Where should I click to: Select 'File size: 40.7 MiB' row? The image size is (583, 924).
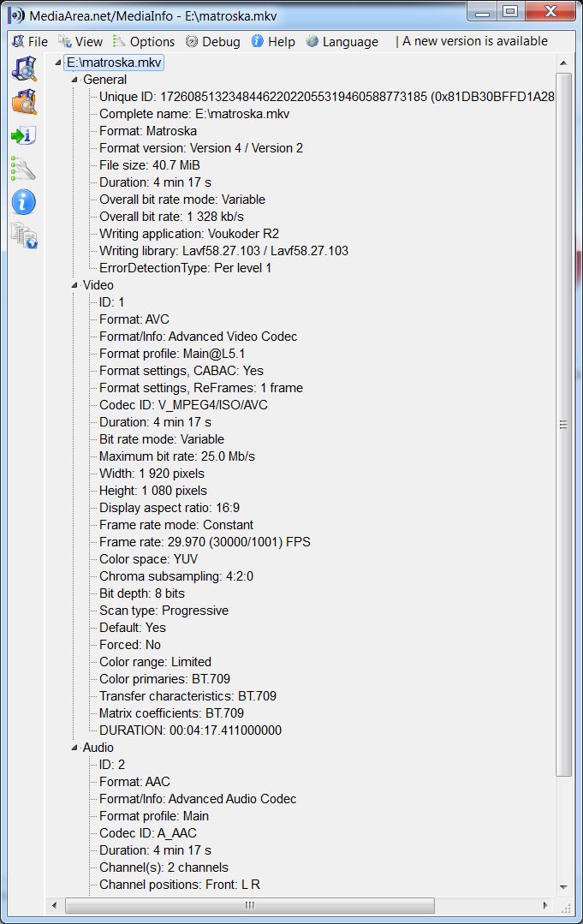[x=150, y=165]
